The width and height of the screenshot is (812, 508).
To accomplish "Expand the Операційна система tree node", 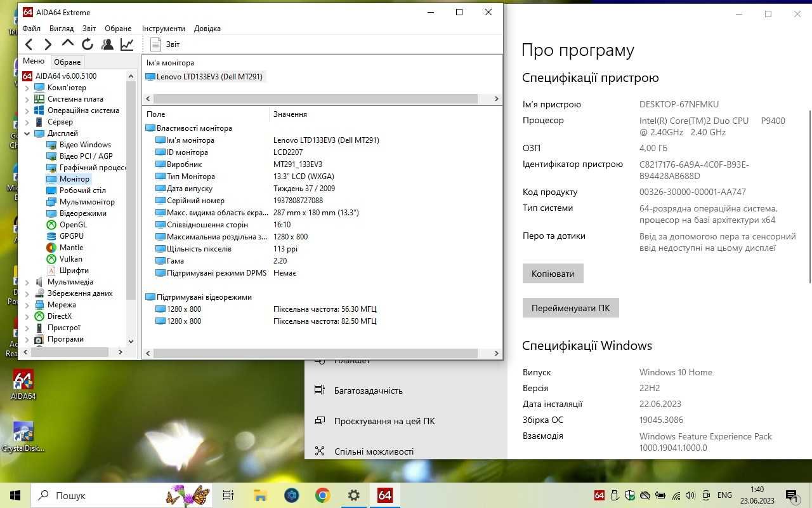I will coord(27,110).
